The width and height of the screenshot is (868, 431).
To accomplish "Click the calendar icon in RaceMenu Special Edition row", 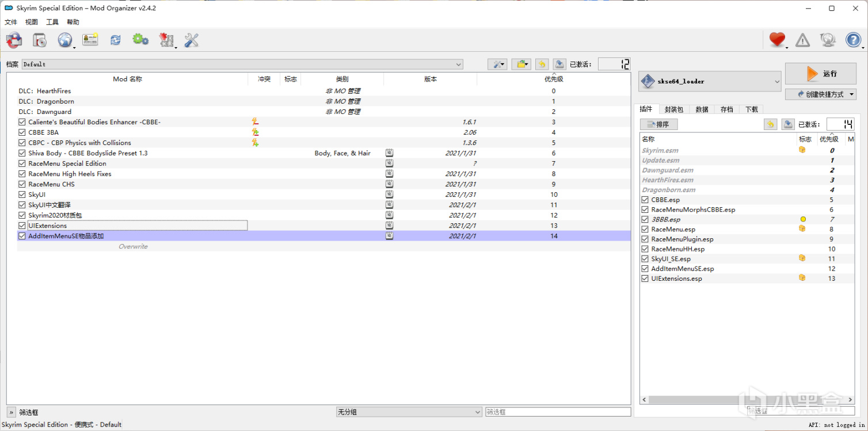I will [389, 163].
